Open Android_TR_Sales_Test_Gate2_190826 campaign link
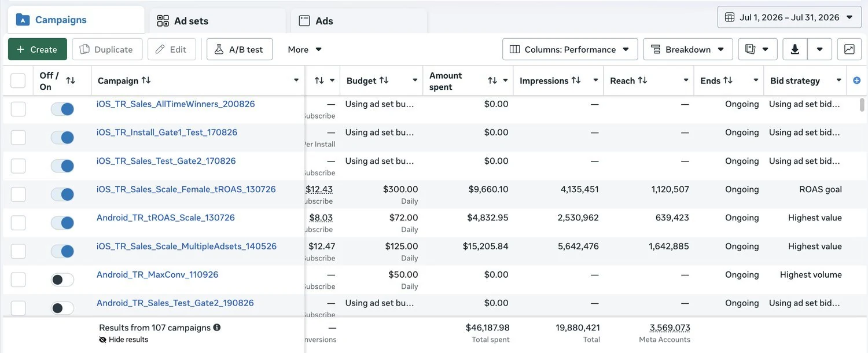868x353 pixels. pos(175,303)
